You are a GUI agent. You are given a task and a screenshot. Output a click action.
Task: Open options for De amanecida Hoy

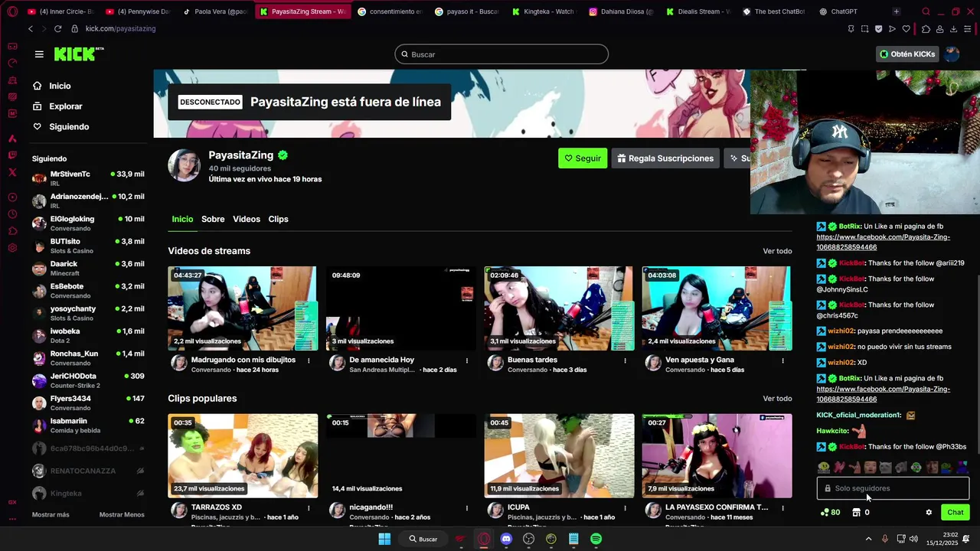[466, 360]
